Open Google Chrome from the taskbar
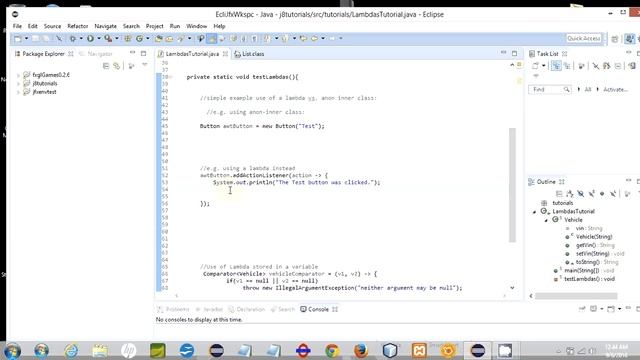The height and width of the screenshot is (360, 640). click(332, 350)
